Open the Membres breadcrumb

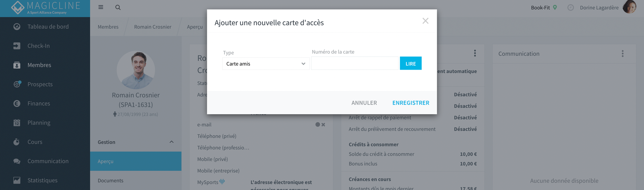[108, 27]
